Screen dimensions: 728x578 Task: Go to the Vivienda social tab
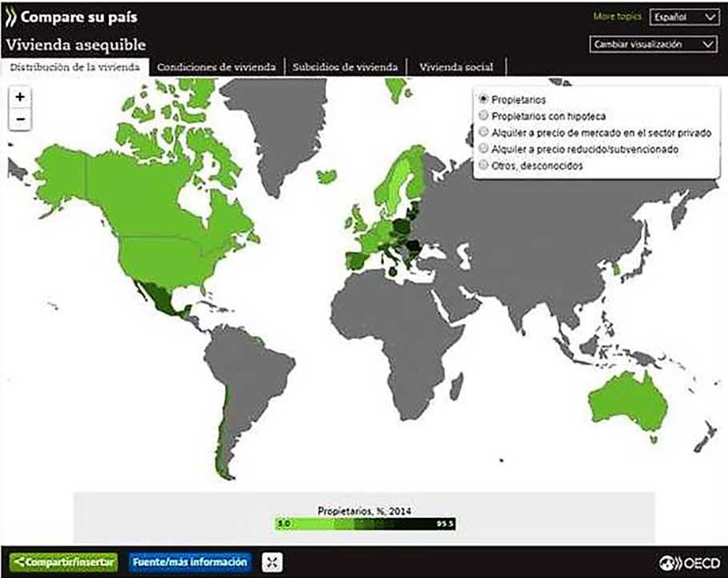tap(456, 67)
